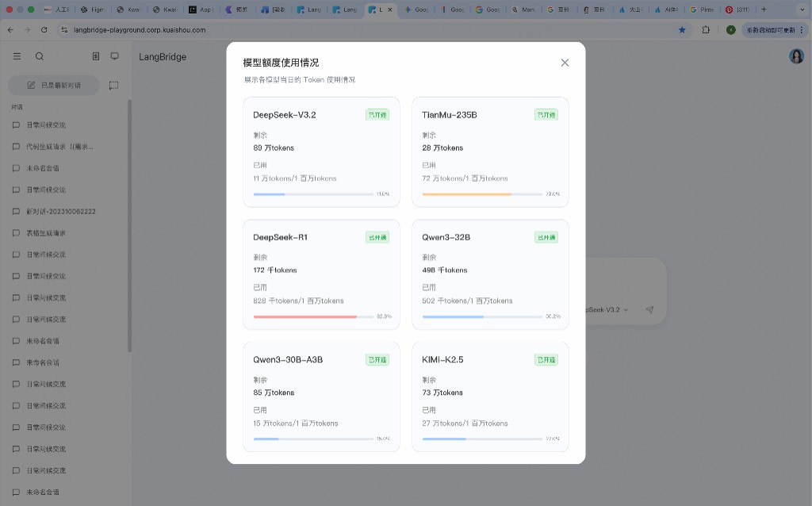The width and height of the screenshot is (812, 506).
Task: Click the Qwen3-30B-A3B card title
Action: 288,359
